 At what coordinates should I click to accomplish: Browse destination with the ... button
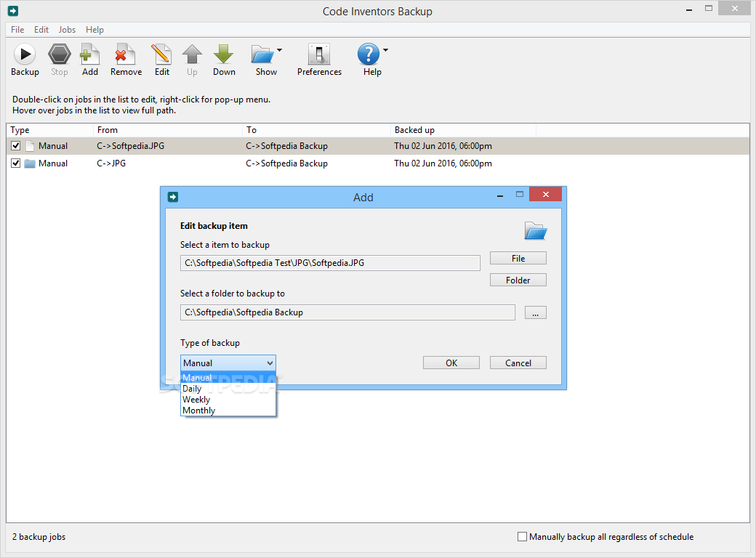tap(535, 312)
